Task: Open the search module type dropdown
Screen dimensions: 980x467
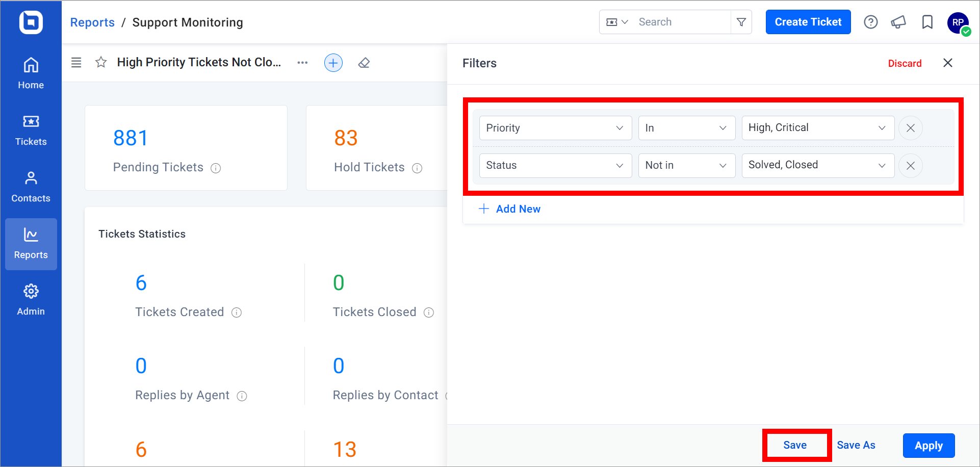Action: (617, 22)
